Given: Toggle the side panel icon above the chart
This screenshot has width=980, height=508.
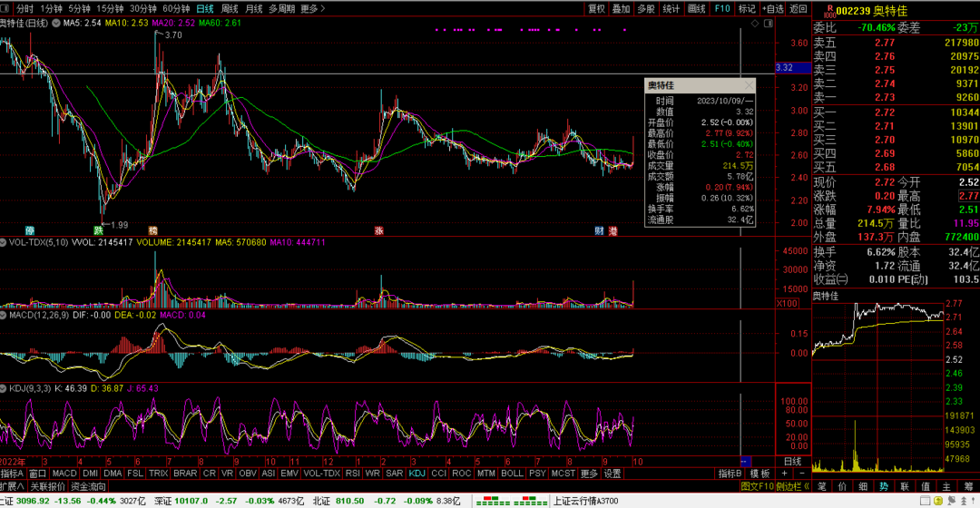Looking at the screenshot, I should point(769,23).
